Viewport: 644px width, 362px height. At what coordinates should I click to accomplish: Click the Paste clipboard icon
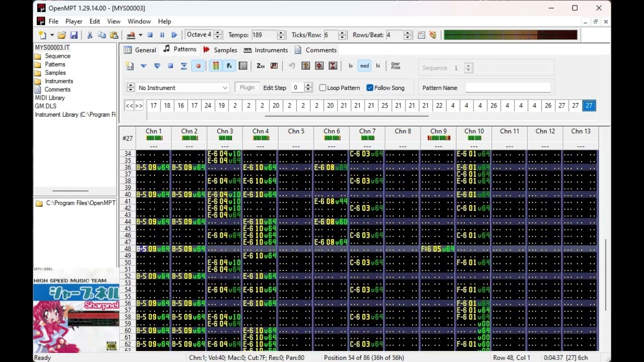pyautogui.click(x=114, y=35)
